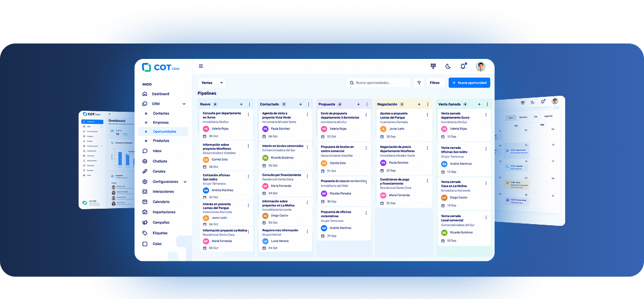Click the Canales link icon
Screen dimensions: 644x299
[x=144, y=171]
